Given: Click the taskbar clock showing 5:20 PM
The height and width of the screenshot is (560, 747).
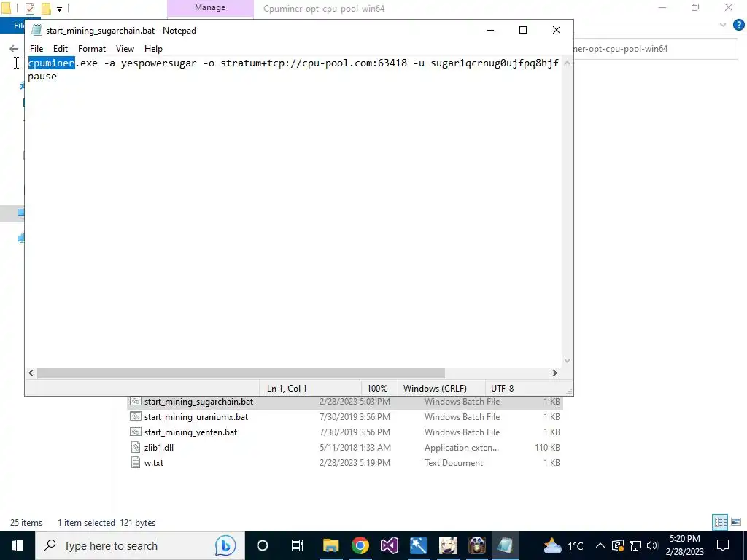Looking at the screenshot, I should coord(685,545).
